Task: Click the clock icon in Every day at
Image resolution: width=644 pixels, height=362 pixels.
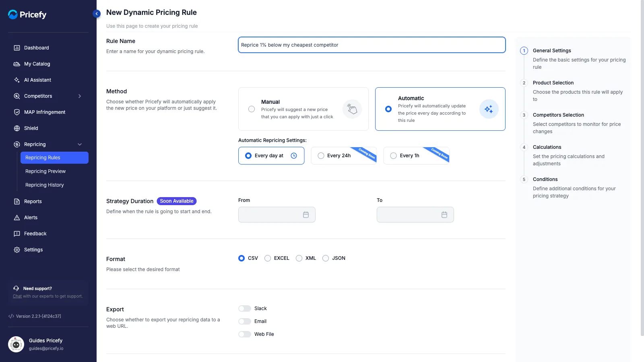Action: click(294, 156)
